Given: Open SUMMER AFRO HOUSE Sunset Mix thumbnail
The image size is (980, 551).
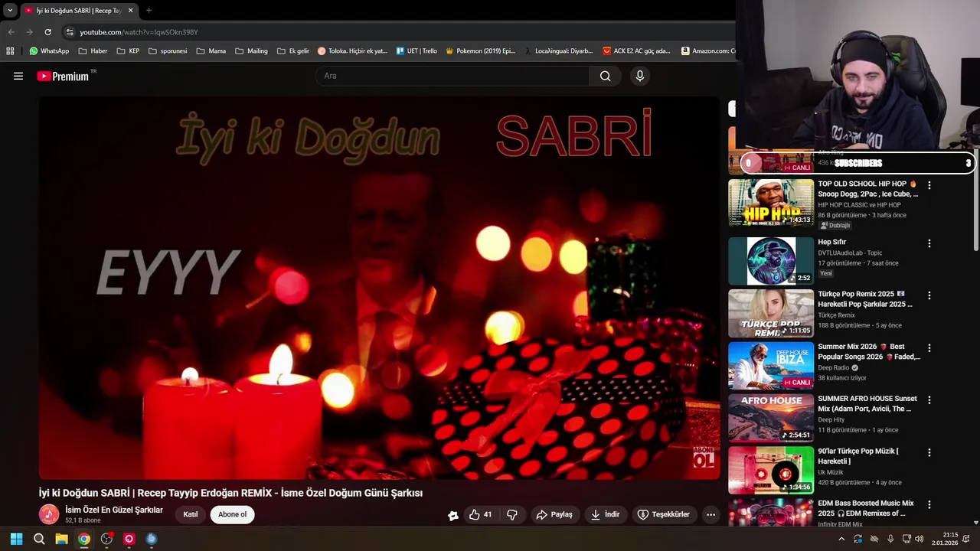Looking at the screenshot, I should pyautogui.click(x=771, y=418).
